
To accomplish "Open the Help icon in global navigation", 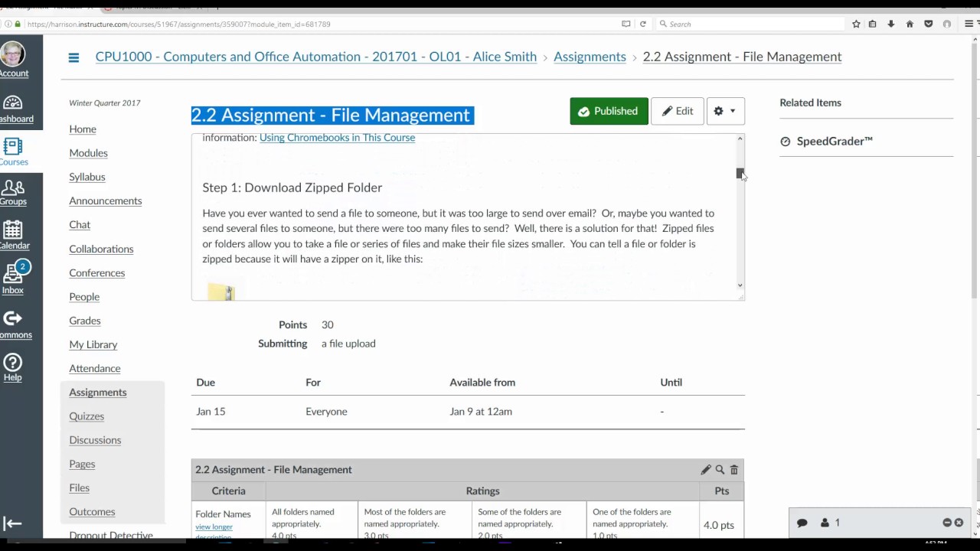I will coord(13,367).
